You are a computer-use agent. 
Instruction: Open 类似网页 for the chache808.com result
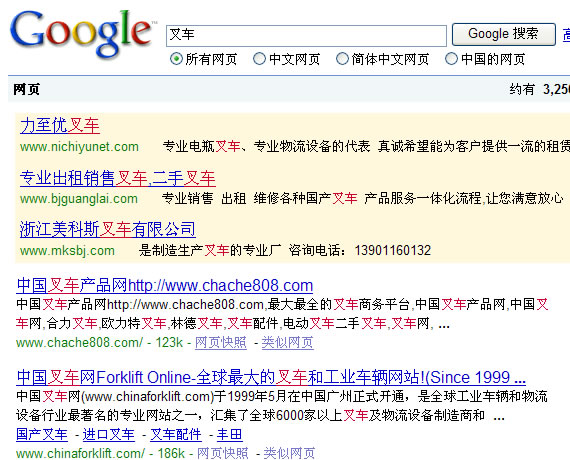click(x=288, y=343)
